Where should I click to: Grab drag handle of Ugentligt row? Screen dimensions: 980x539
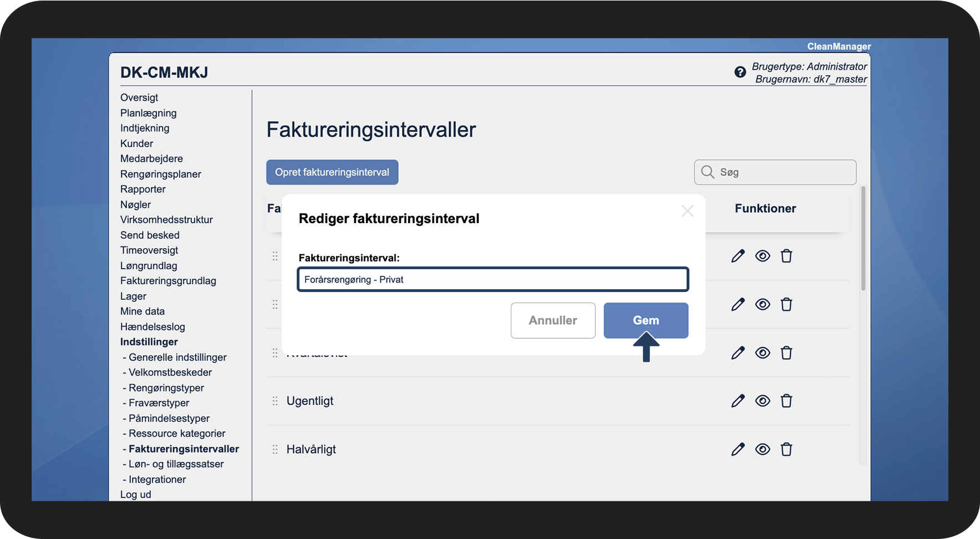tap(275, 401)
